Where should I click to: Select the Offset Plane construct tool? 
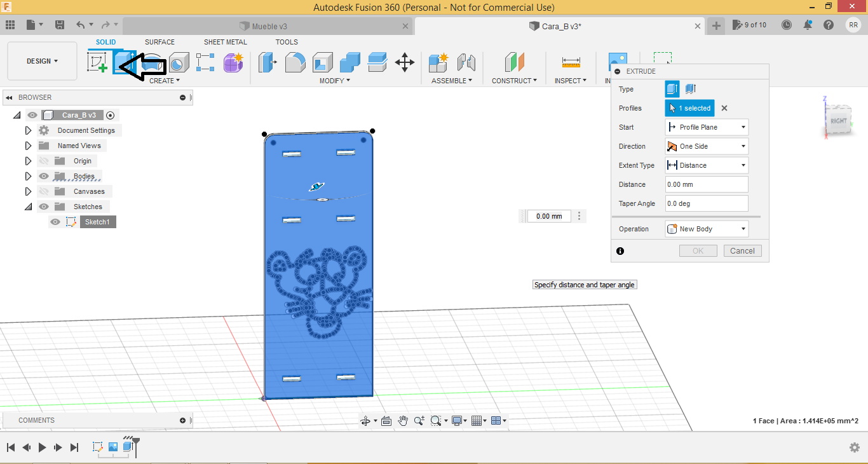pos(514,62)
